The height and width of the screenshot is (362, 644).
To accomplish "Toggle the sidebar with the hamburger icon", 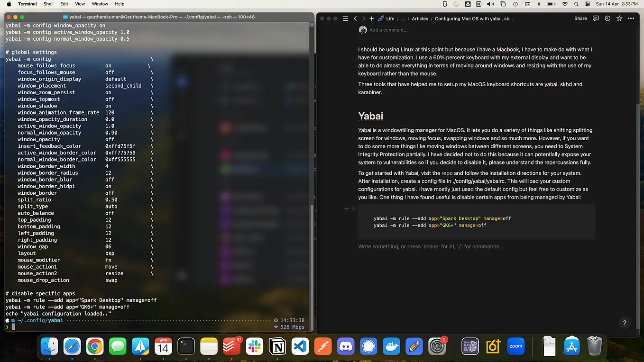I will point(345,18).
